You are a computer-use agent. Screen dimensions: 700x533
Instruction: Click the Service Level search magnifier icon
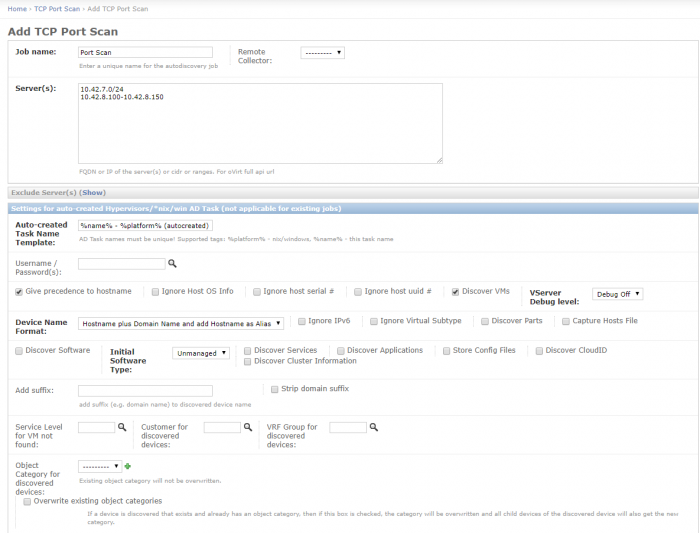[x=122, y=427]
